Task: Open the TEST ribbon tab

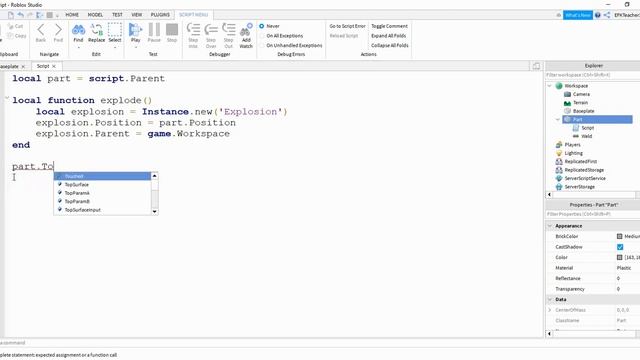Action: pyautogui.click(x=117, y=15)
